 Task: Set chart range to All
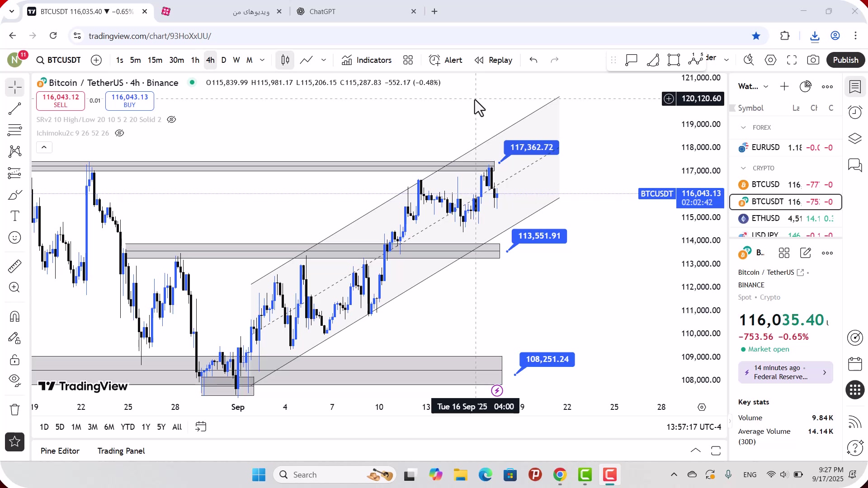(177, 427)
